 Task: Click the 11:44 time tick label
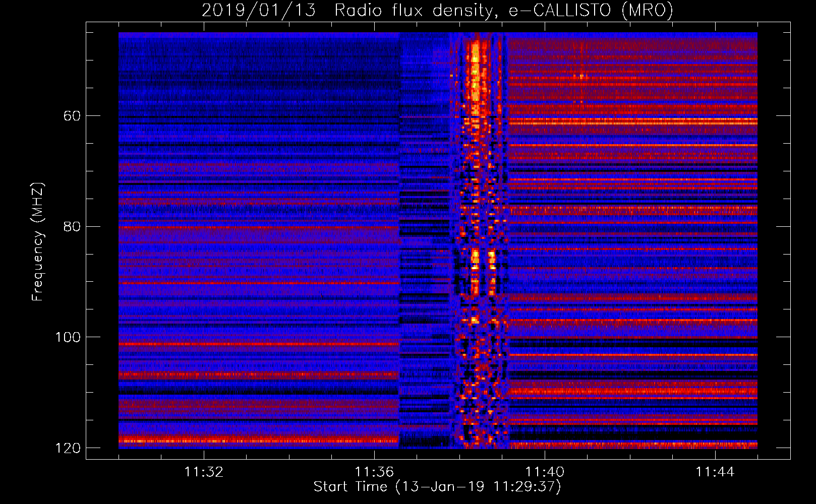(x=715, y=472)
